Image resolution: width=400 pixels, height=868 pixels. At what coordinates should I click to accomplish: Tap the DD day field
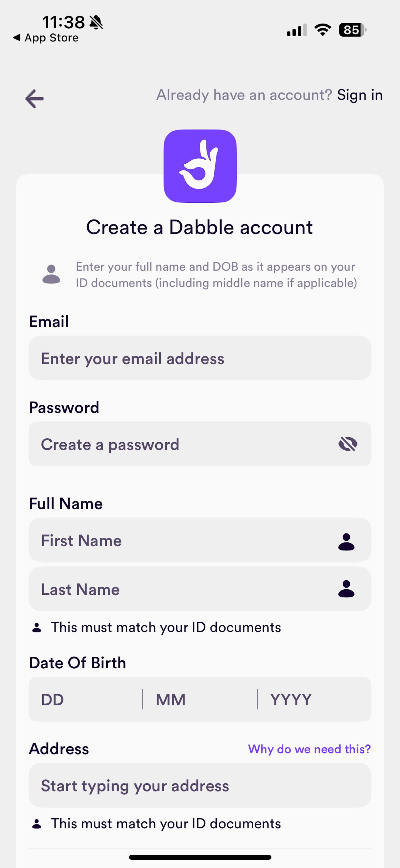pyautogui.click(x=85, y=700)
